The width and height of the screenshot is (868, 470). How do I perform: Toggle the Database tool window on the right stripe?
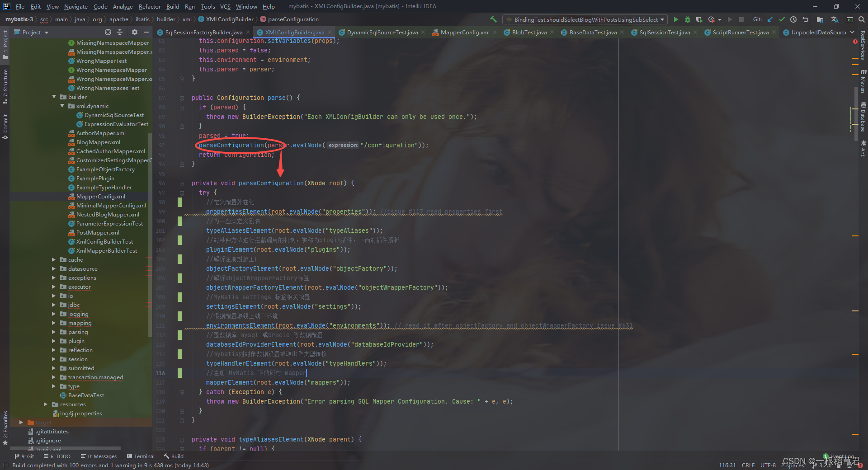tap(863, 117)
